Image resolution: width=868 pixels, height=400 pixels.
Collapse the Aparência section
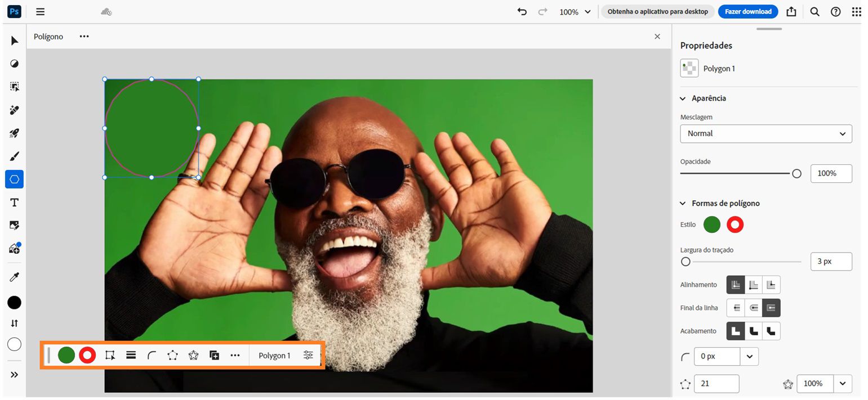click(682, 98)
